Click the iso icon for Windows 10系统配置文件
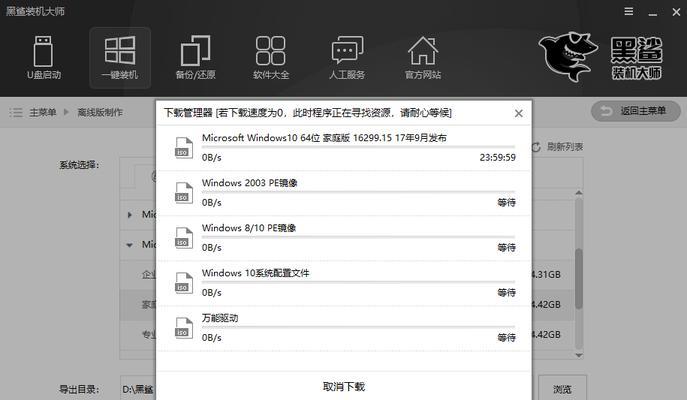Screen dimensions: 687x400 tap(184, 283)
